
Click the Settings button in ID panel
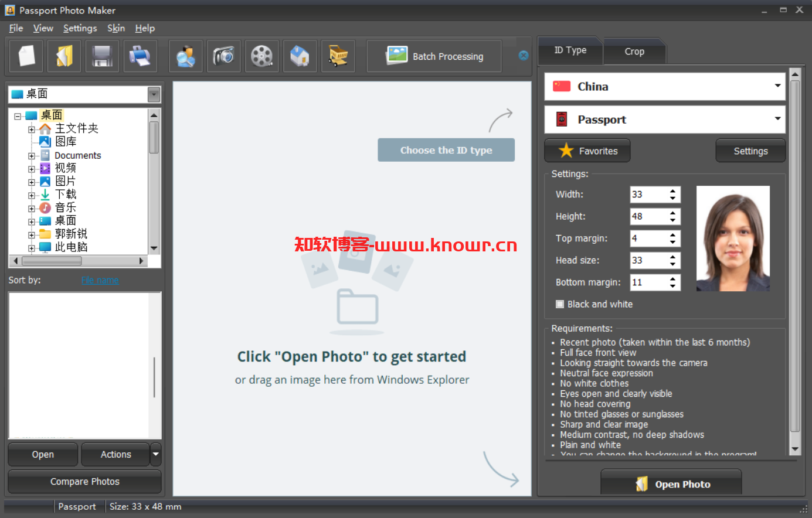tap(750, 151)
